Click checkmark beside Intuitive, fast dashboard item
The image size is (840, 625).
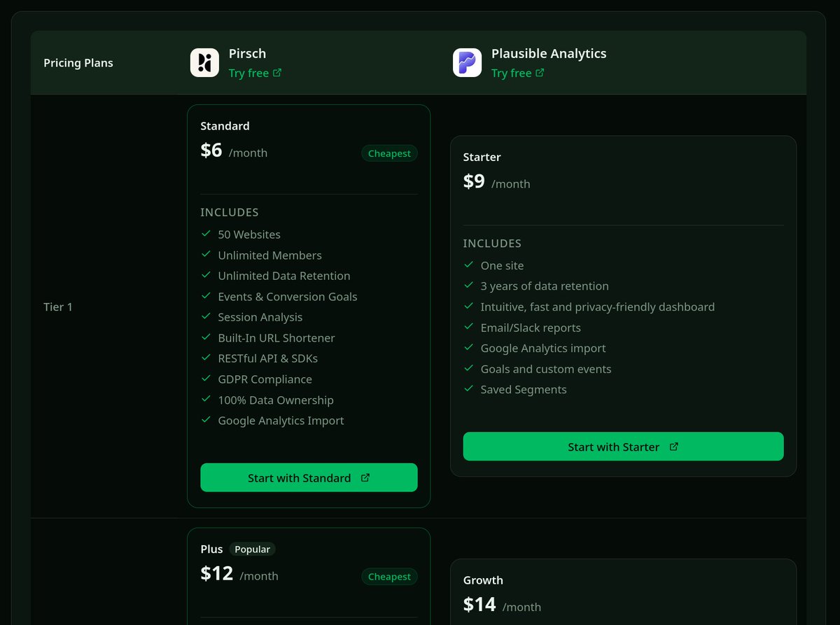pos(468,307)
